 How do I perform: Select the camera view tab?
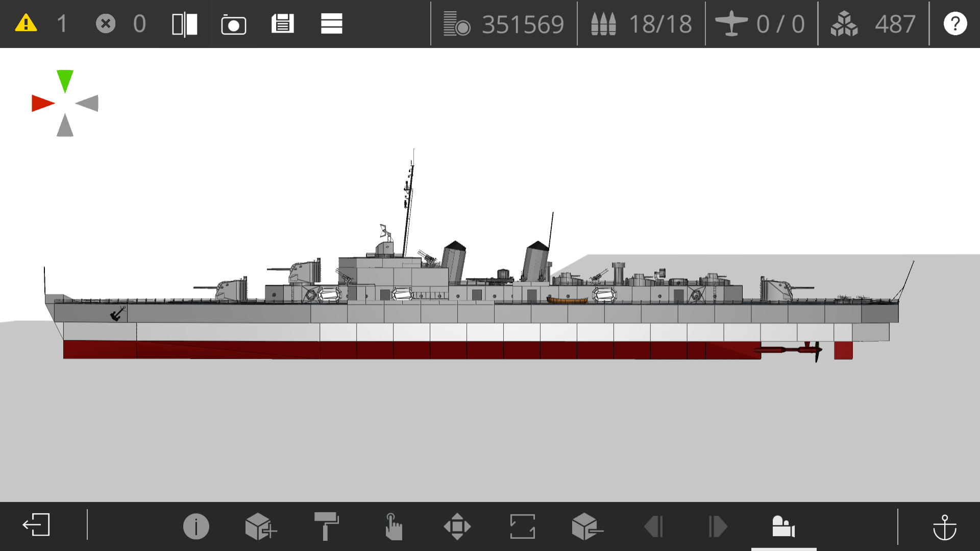(x=783, y=526)
